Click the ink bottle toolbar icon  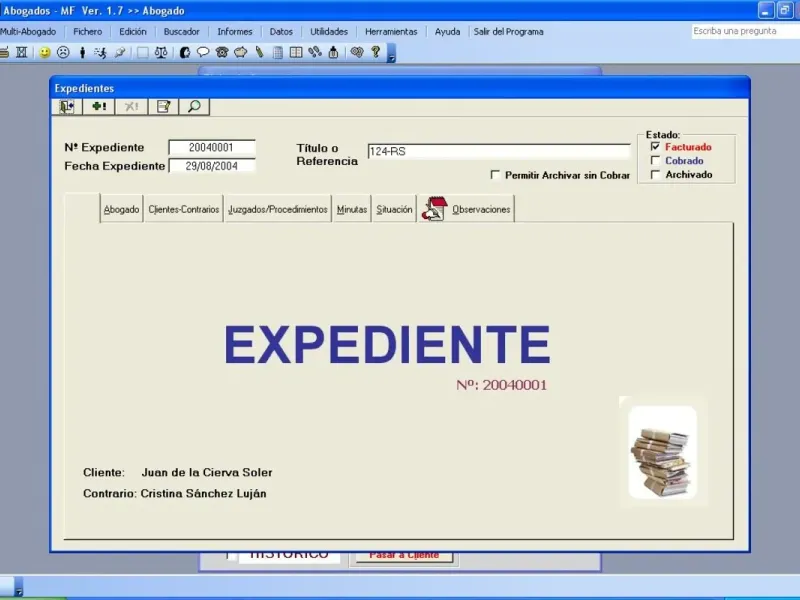tap(333, 52)
